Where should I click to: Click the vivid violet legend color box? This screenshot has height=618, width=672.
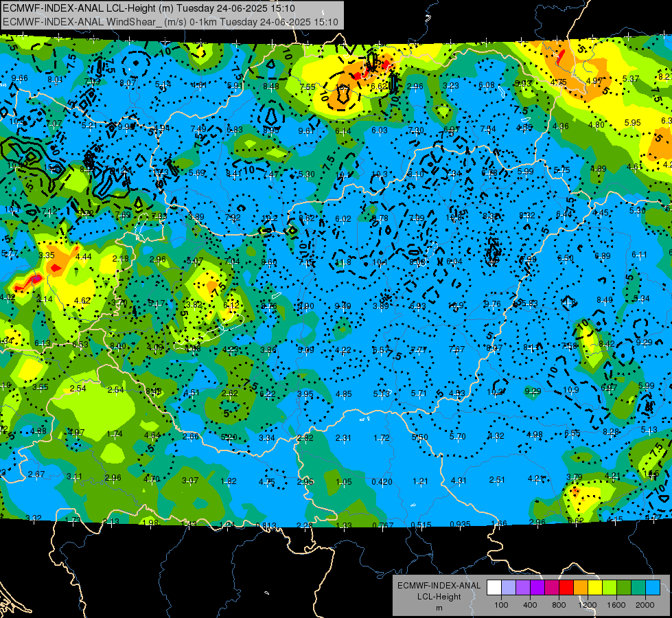pos(537,588)
